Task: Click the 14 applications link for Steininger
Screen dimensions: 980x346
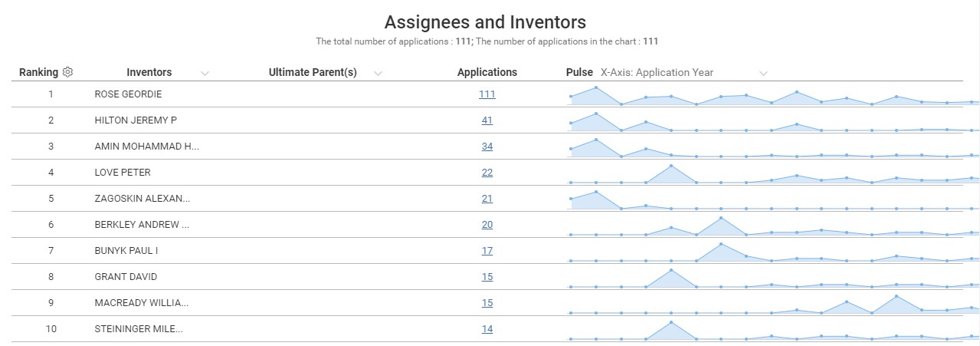Action: click(x=487, y=329)
